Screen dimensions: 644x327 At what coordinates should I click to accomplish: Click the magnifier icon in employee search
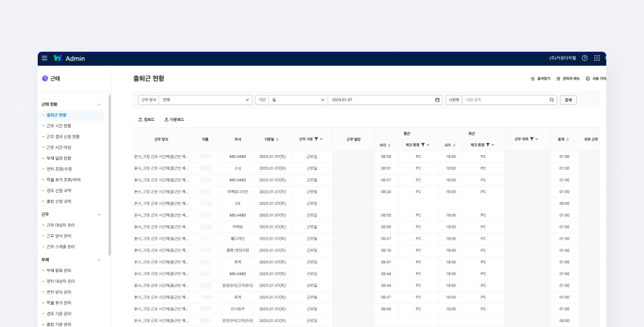[x=553, y=100]
